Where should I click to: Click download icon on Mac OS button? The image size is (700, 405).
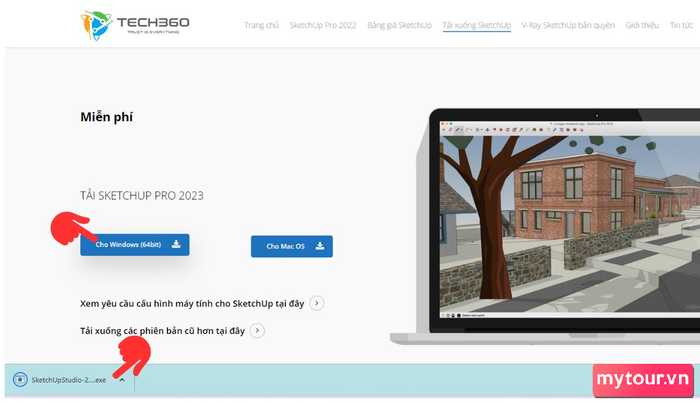tap(320, 246)
